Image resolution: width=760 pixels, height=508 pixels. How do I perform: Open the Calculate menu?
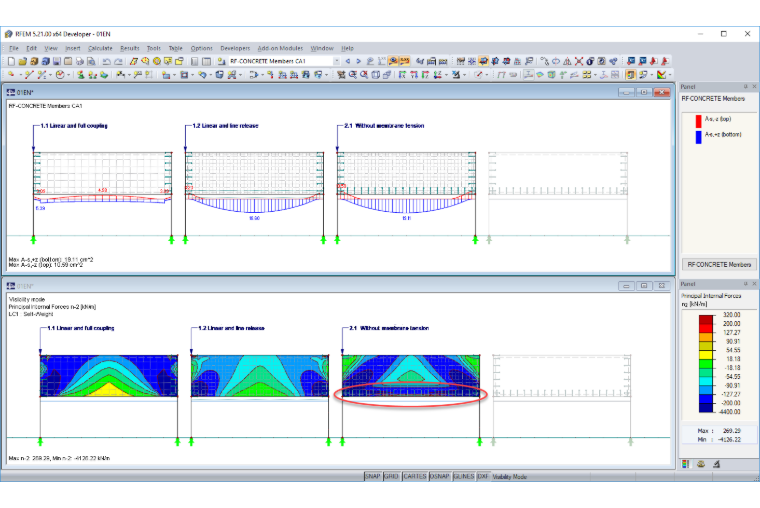100,48
